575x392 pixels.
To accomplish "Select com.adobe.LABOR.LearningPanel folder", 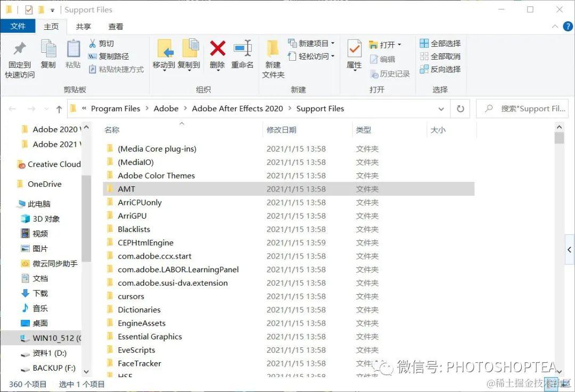I will pyautogui.click(x=288, y=270).
